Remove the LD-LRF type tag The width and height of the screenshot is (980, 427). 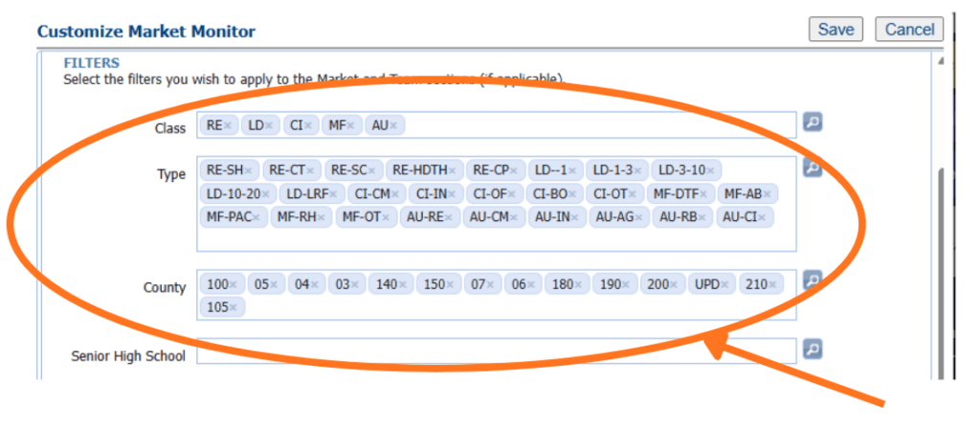click(333, 194)
